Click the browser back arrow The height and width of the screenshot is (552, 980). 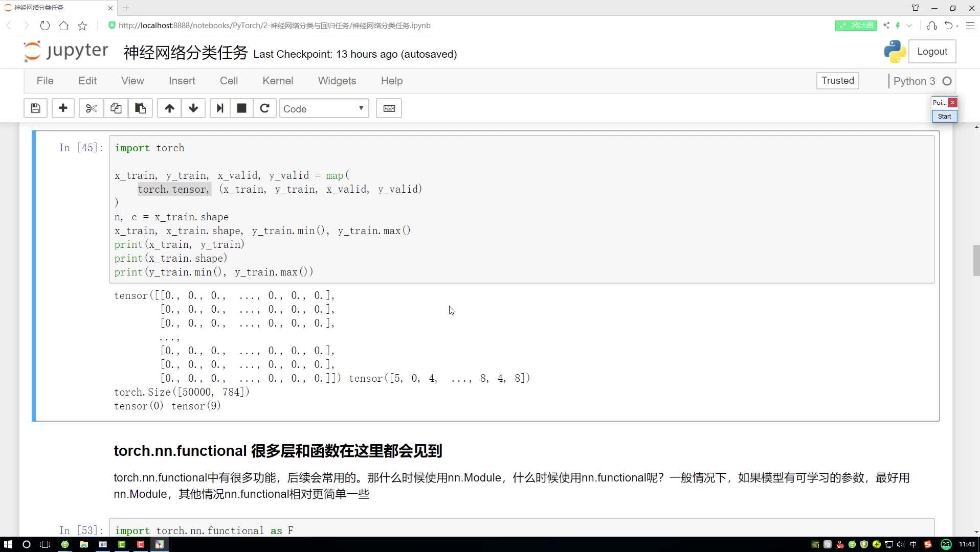click(9, 26)
